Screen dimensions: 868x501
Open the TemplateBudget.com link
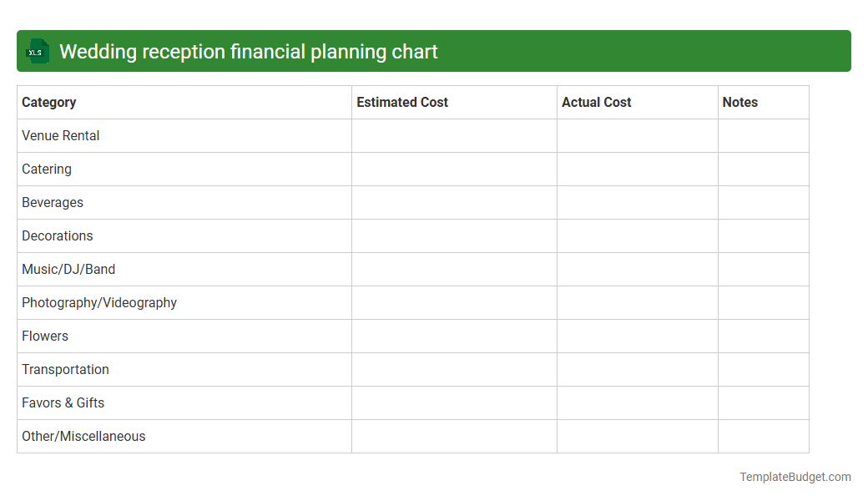[795, 477]
